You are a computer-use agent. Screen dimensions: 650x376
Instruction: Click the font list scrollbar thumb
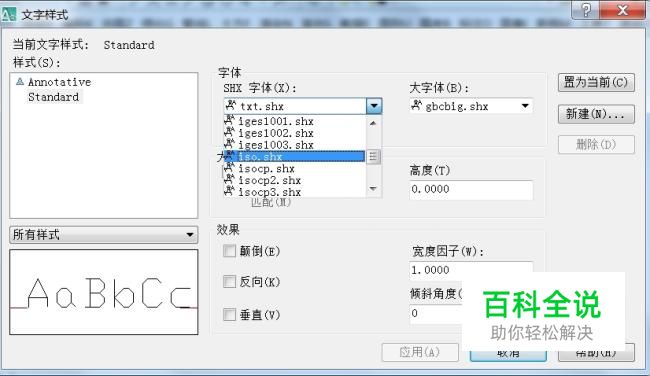point(373,156)
